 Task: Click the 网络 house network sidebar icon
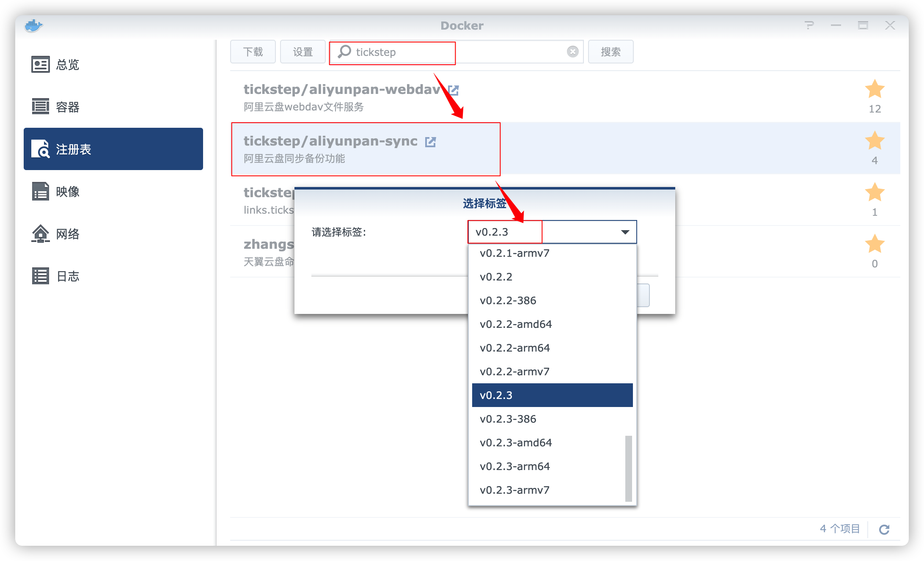[41, 234]
